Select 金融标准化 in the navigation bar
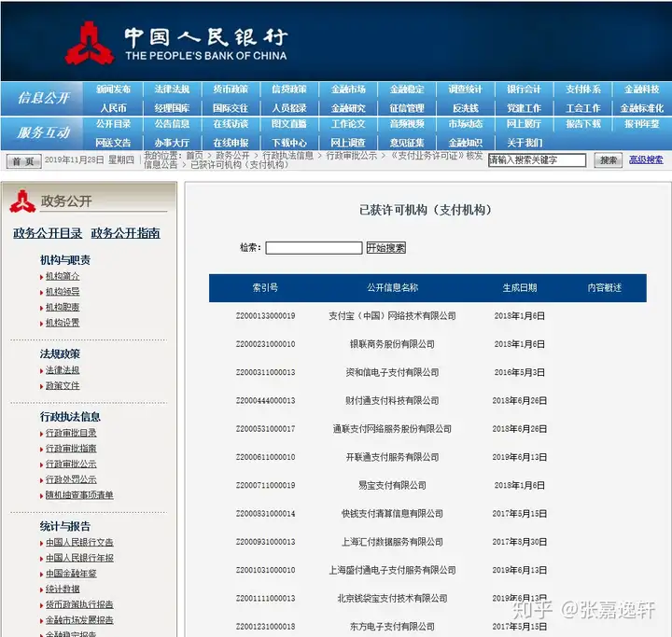The width and height of the screenshot is (672, 637). pos(641,108)
